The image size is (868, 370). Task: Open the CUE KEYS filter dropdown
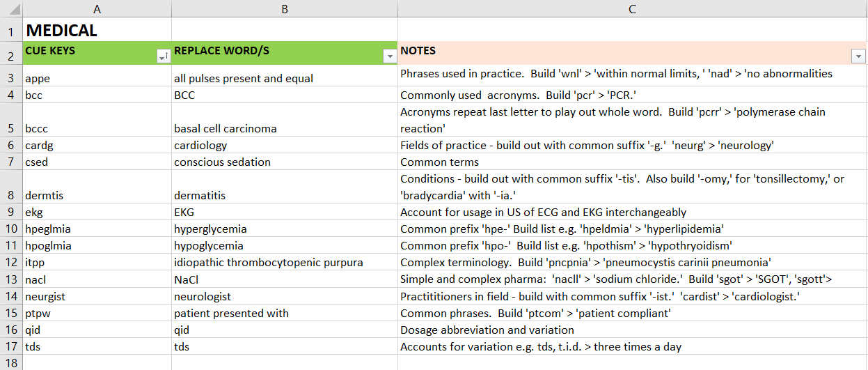tap(164, 57)
